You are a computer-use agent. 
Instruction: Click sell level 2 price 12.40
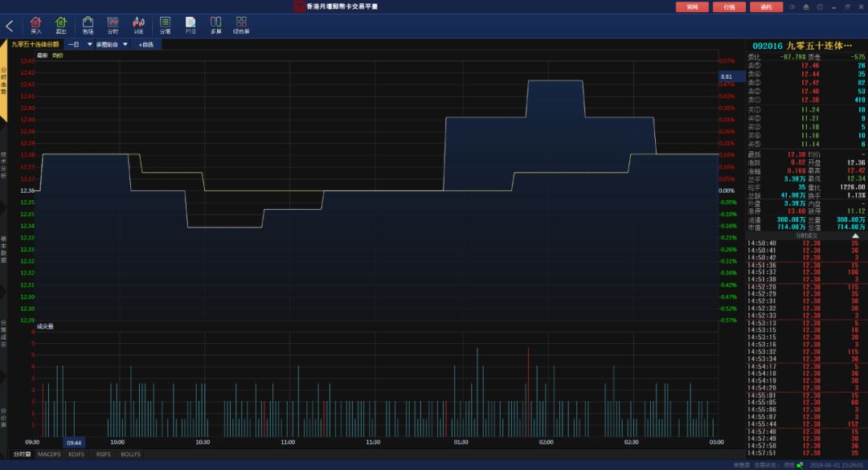(x=810, y=92)
